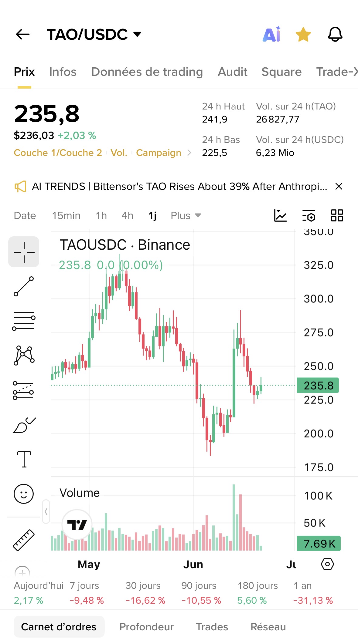Image resolution: width=358 pixels, height=644 pixels.
Task: Select the horizontal lines Fibonacci tool
Action: pyautogui.click(x=24, y=321)
